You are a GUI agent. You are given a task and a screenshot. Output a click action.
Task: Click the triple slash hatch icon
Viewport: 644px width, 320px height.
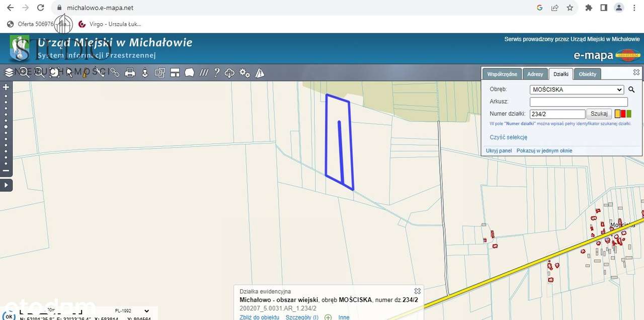pyautogui.click(x=204, y=73)
